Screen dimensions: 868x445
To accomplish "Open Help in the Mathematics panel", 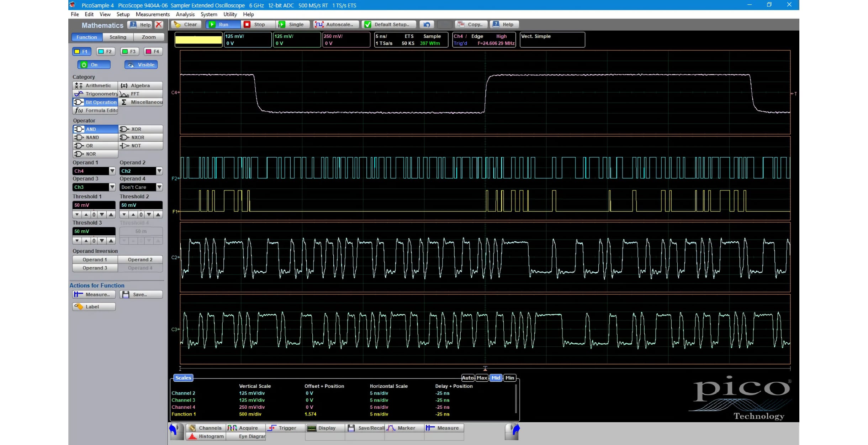I will (141, 25).
